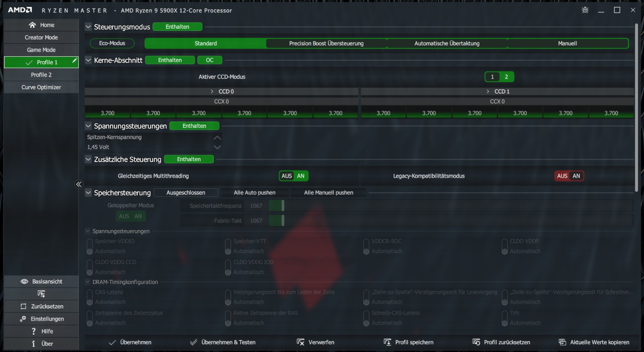Viewport: 644px width, 352px height.
Task: Select Manuell control mode
Action: (x=568, y=43)
